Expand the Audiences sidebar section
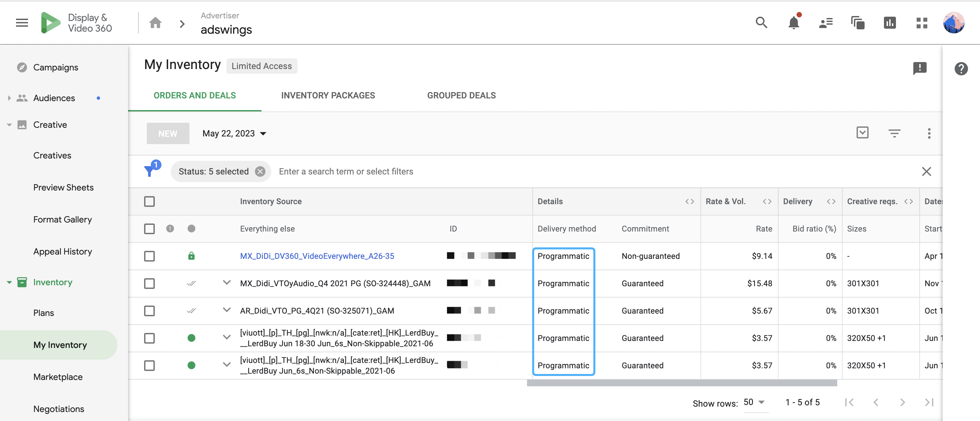980x421 pixels. [9, 98]
